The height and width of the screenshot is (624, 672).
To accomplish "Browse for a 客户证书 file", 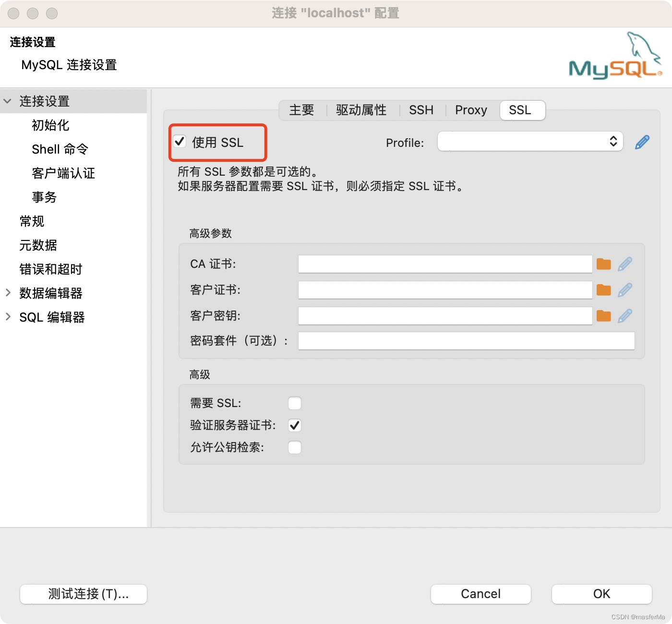I will (x=603, y=289).
